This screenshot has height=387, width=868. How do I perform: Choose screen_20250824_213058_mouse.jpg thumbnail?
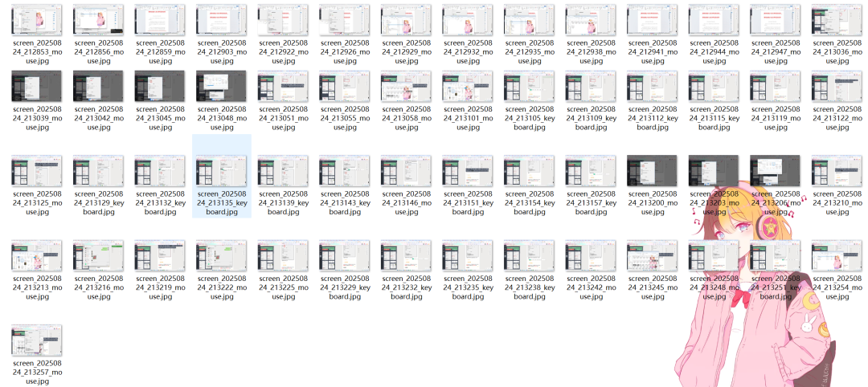(407, 87)
